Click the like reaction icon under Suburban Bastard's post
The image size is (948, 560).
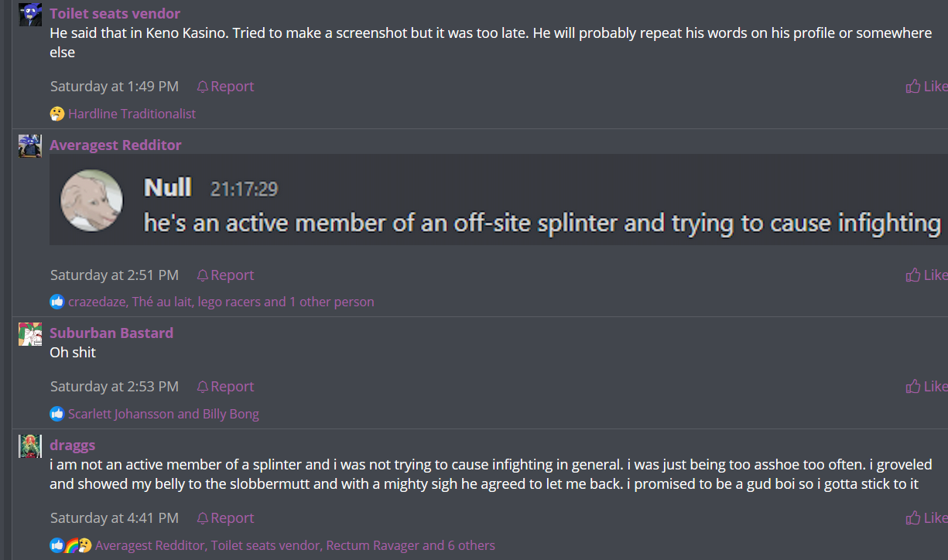57,414
